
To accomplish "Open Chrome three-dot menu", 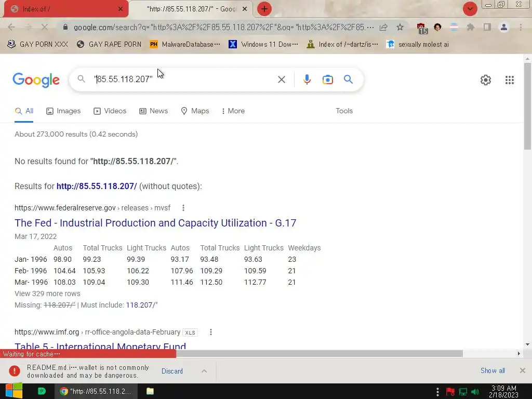I will [x=521, y=27].
